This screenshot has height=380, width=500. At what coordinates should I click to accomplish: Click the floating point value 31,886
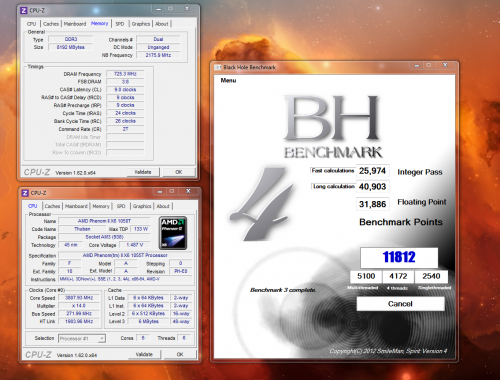pos(373,204)
